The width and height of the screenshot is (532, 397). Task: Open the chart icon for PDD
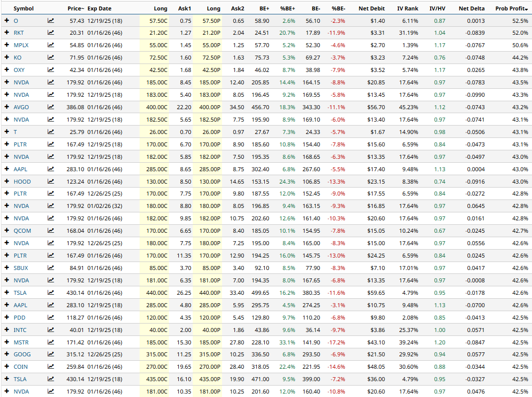pos(51,318)
